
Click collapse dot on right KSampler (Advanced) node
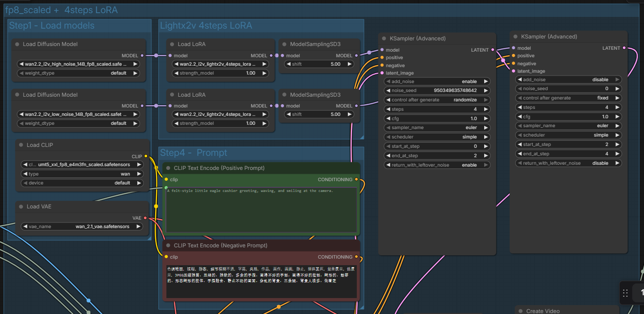coord(516,37)
